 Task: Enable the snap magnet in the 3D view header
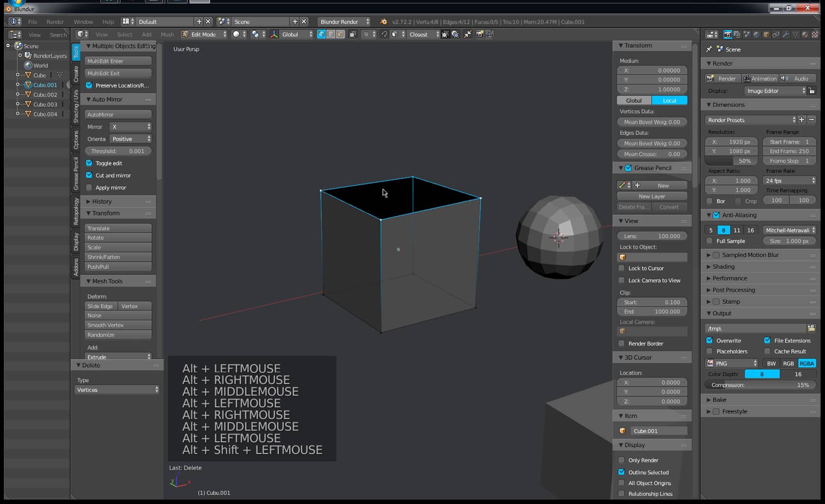384,34
